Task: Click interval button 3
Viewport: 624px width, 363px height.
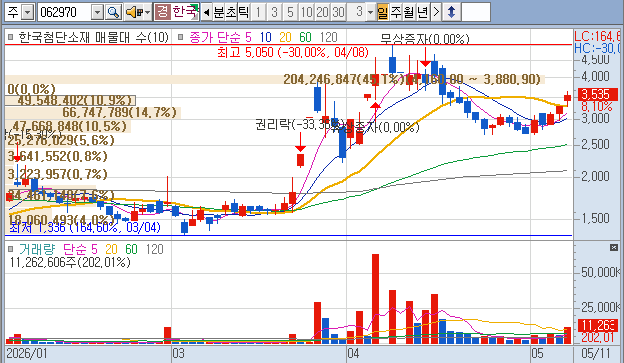Action: (x=274, y=12)
